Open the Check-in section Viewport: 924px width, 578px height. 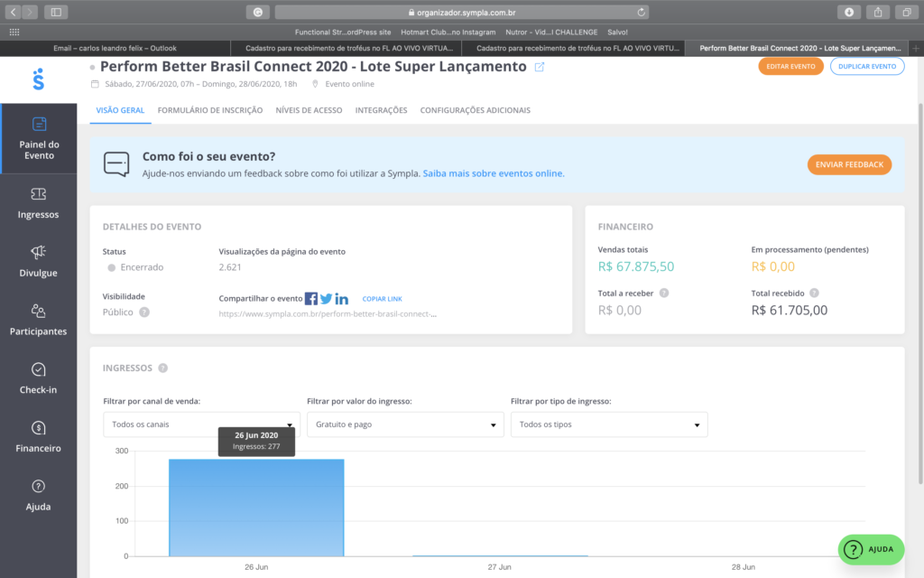(38, 378)
